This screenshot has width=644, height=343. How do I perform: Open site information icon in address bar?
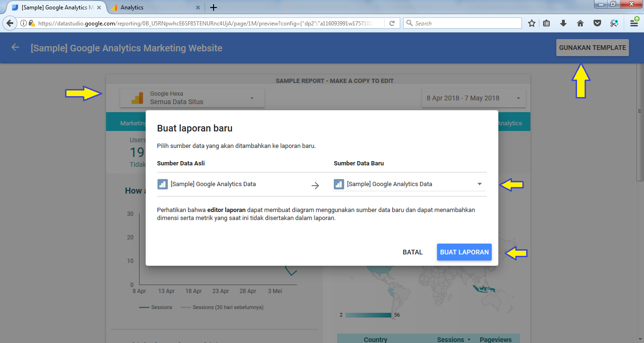23,23
